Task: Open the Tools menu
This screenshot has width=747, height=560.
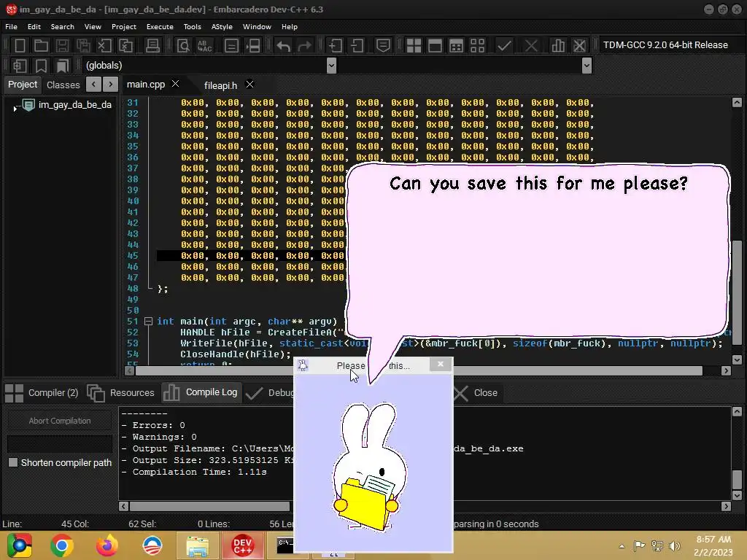Action: [193, 27]
